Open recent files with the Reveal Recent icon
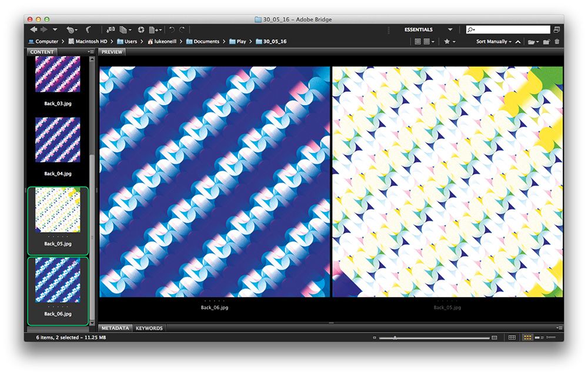 [71, 29]
